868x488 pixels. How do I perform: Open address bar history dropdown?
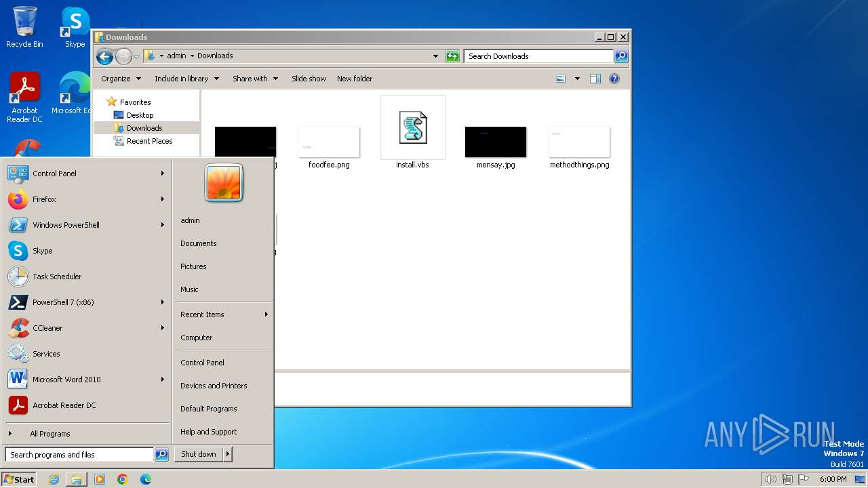click(x=435, y=56)
